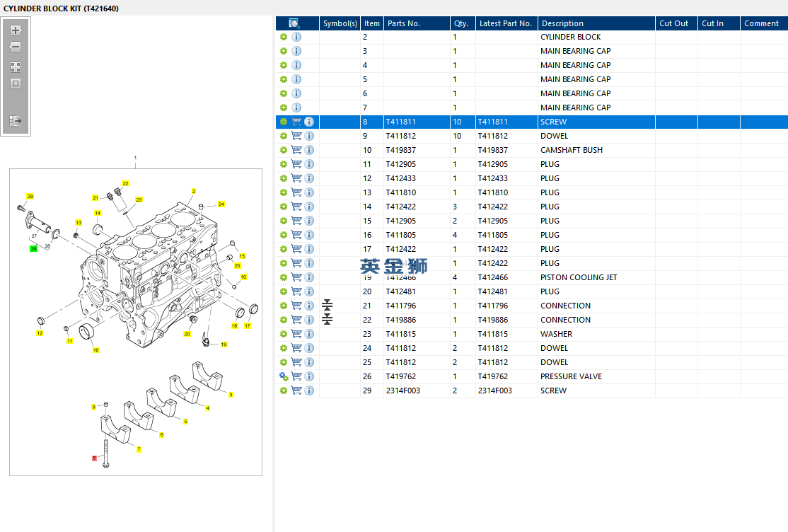Click green callout 26 in diagram
Image resolution: width=788 pixels, height=532 pixels.
(x=33, y=249)
